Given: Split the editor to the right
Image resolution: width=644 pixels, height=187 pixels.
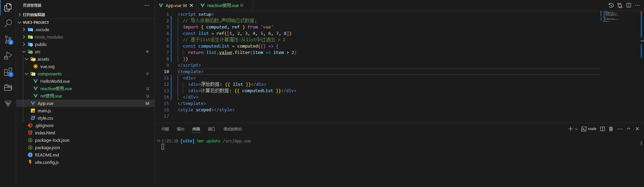Looking at the screenshot, I should (629, 5).
